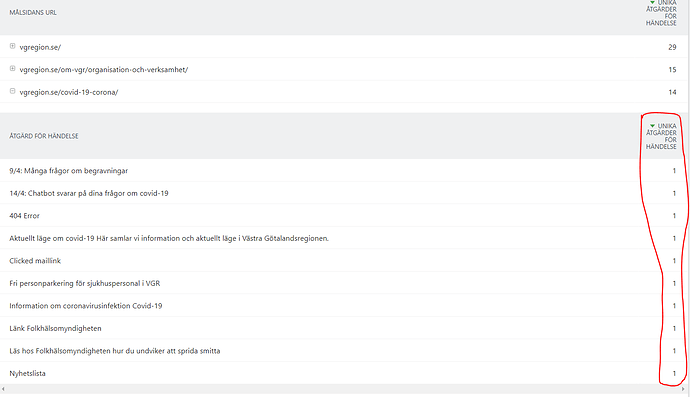Sort by Målsidans URL column header
The width and height of the screenshot is (690, 397).
(33, 12)
